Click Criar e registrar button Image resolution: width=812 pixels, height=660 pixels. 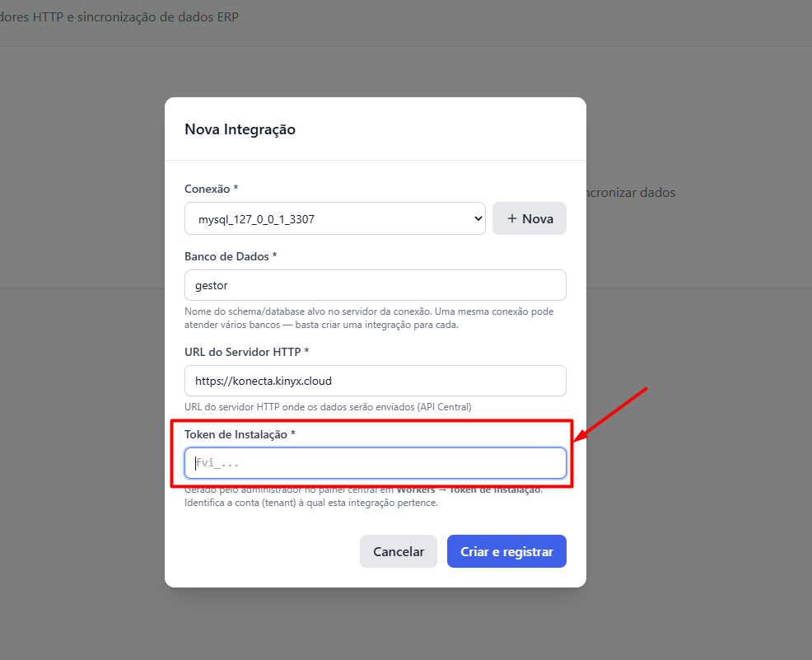tap(506, 551)
